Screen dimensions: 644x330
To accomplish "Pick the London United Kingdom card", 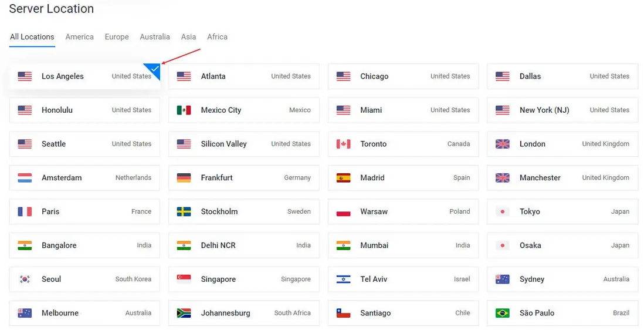I will click(x=562, y=144).
